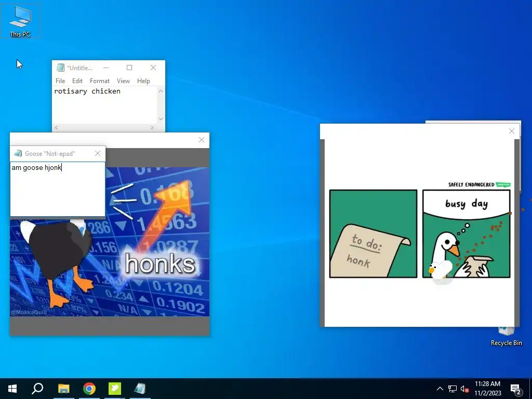Show hidden system tray icons

(440, 389)
